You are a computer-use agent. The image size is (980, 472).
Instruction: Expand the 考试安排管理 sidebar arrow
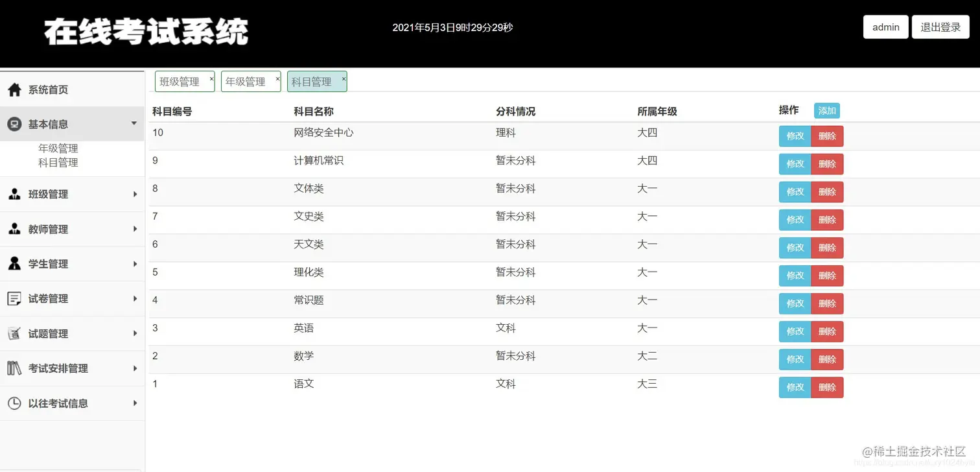(x=135, y=368)
